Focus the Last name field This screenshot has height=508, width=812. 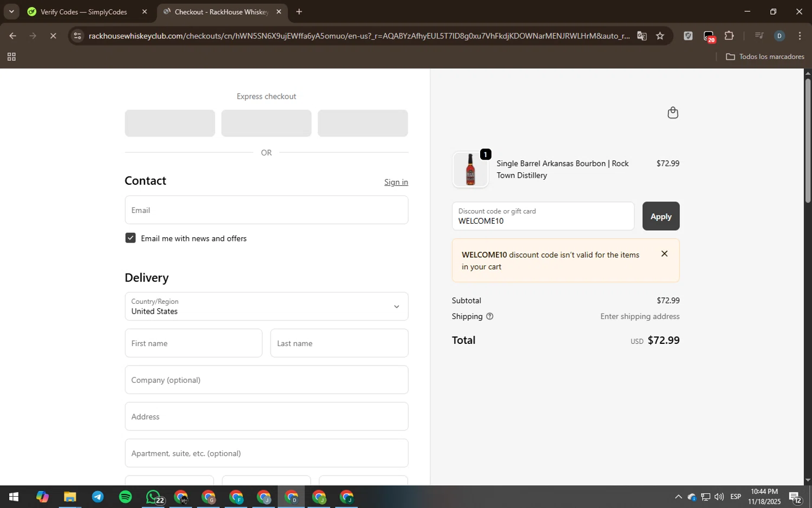click(x=339, y=343)
